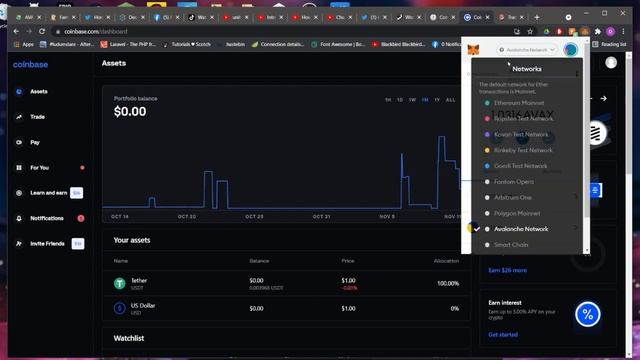The width and height of the screenshot is (640, 360).
Task: Open Invite Friends in the sidebar
Action: [x=47, y=244]
